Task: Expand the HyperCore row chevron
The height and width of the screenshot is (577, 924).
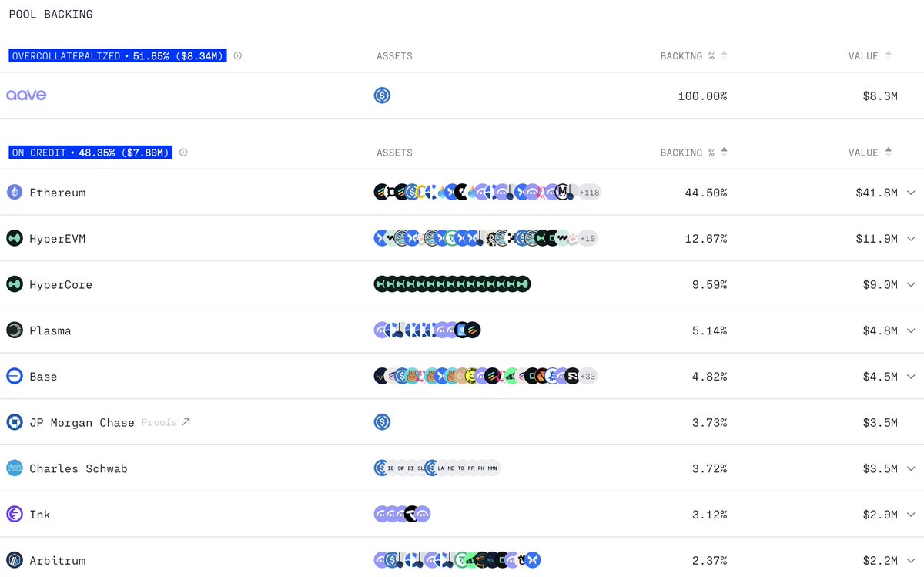Action: [912, 284]
